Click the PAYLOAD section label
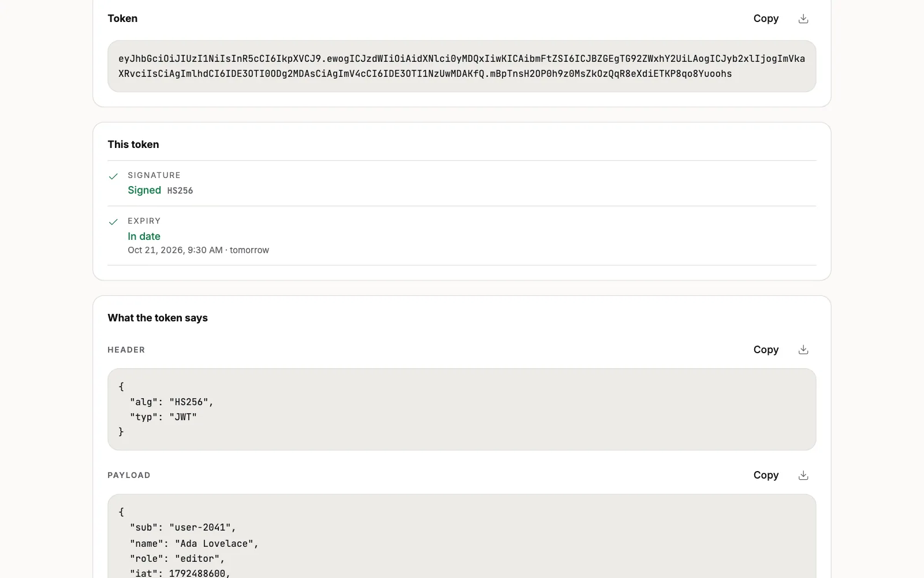924x578 pixels. 129,475
